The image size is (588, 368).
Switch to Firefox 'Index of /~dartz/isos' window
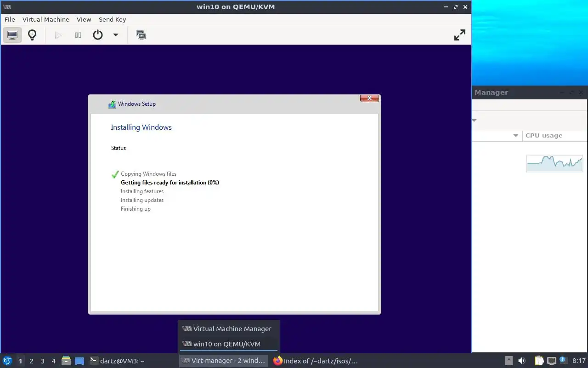pos(316,361)
